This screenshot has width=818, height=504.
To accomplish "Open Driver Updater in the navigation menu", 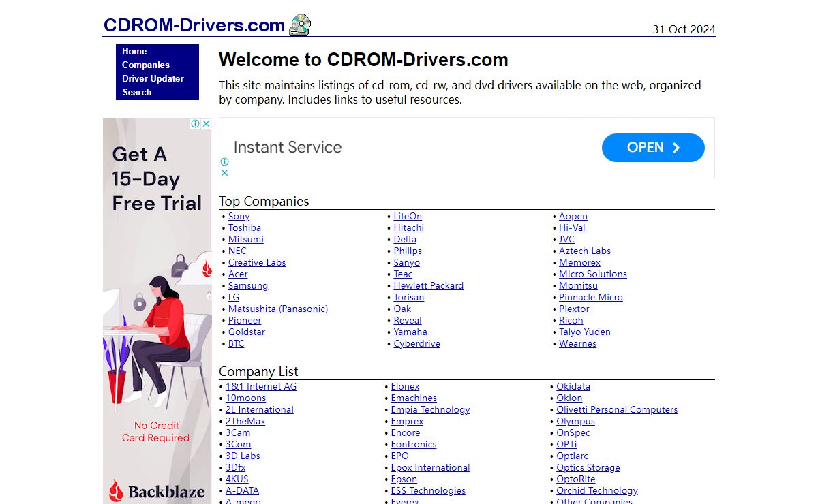I will (x=153, y=78).
